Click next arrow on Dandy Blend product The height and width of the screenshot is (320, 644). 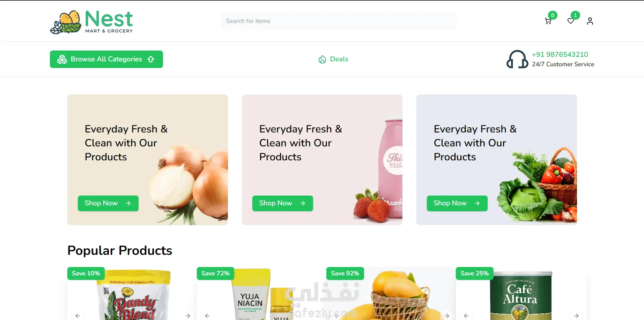point(188,315)
